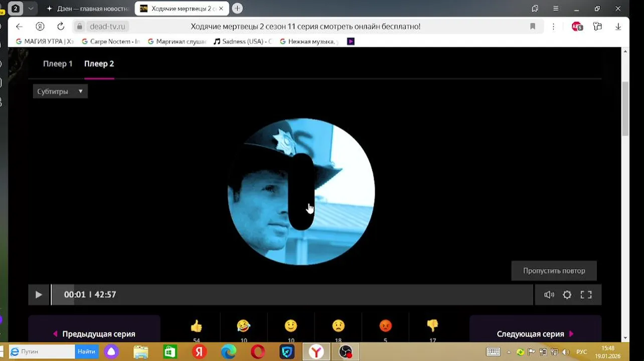The image size is (644, 361).
Task: Click the sad emoji reaction
Action: (x=338, y=326)
